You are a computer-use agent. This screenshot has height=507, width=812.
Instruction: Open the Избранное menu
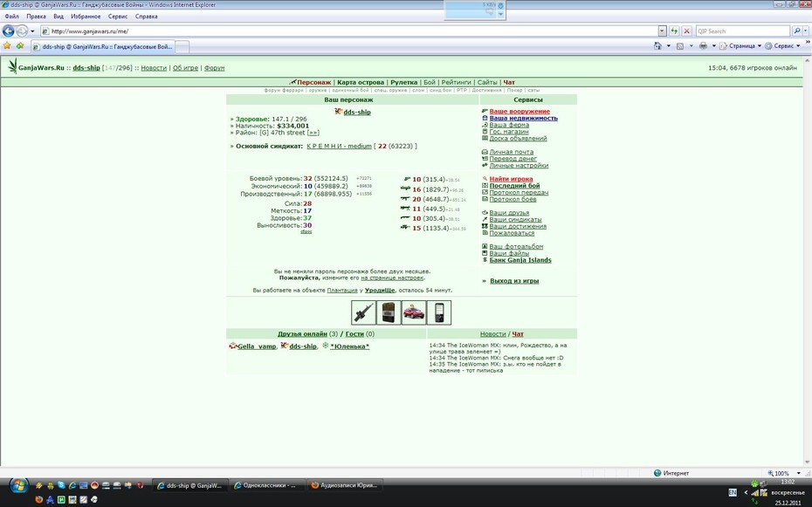86,17
